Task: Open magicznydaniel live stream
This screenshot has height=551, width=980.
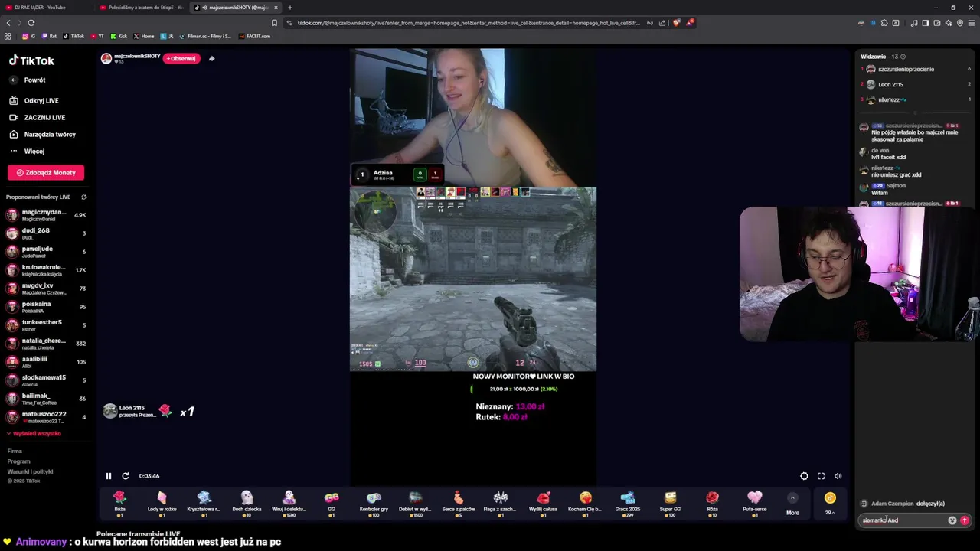Action: point(46,215)
